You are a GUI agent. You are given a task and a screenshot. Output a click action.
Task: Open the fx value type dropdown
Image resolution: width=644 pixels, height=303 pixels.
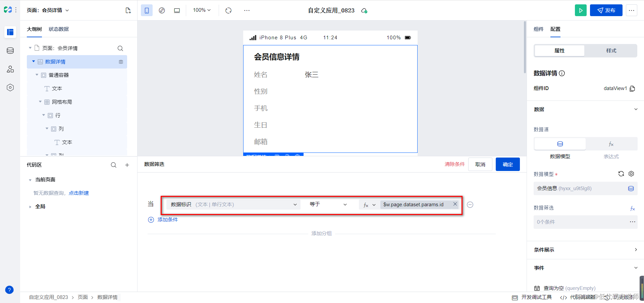(370, 205)
